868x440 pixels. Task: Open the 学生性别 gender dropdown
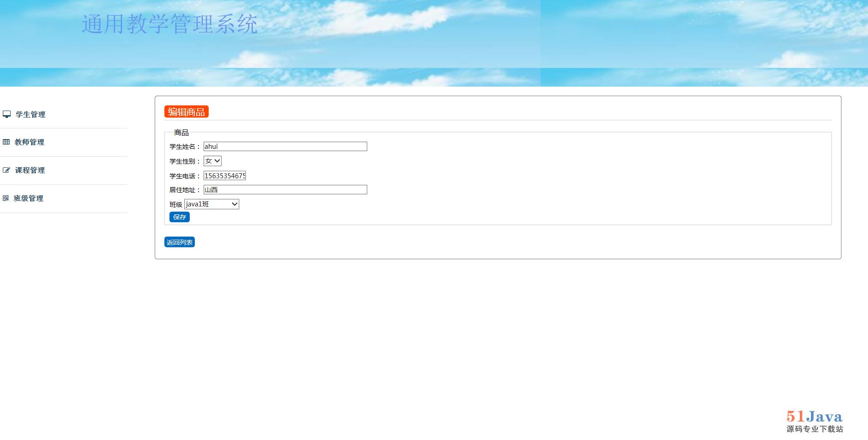(x=212, y=161)
